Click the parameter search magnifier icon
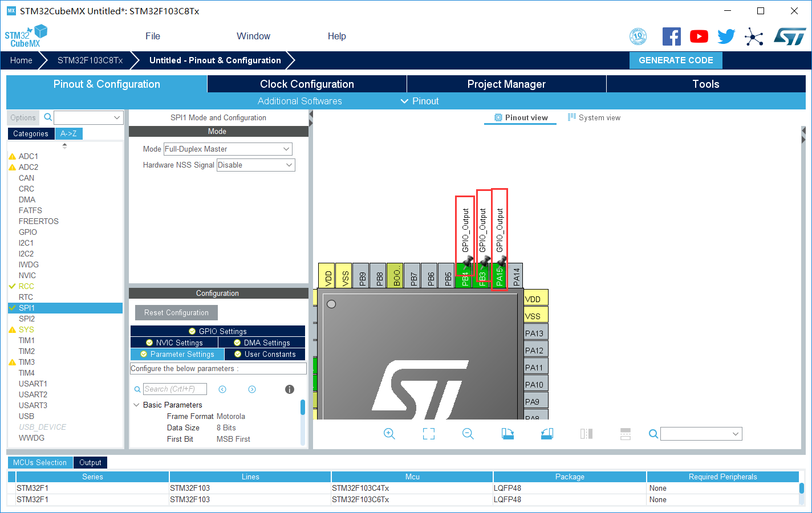This screenshot has height=513, width=812. pos(137,389)
